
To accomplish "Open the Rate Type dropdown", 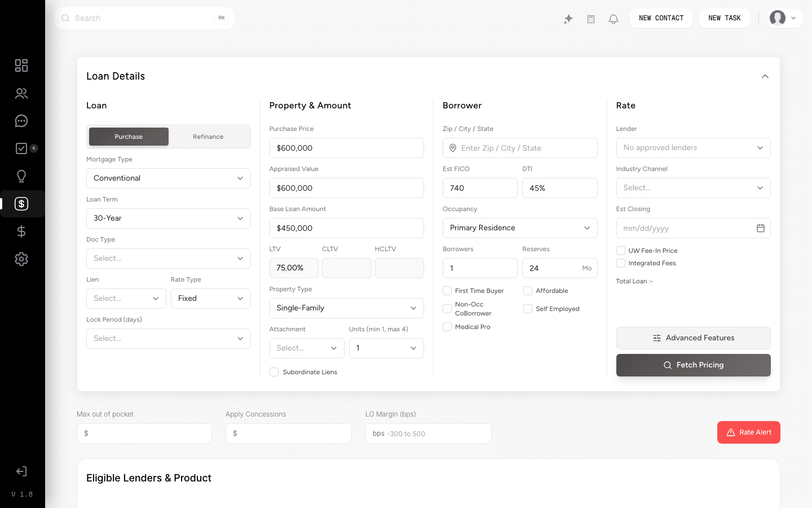I will pos(211,299).
